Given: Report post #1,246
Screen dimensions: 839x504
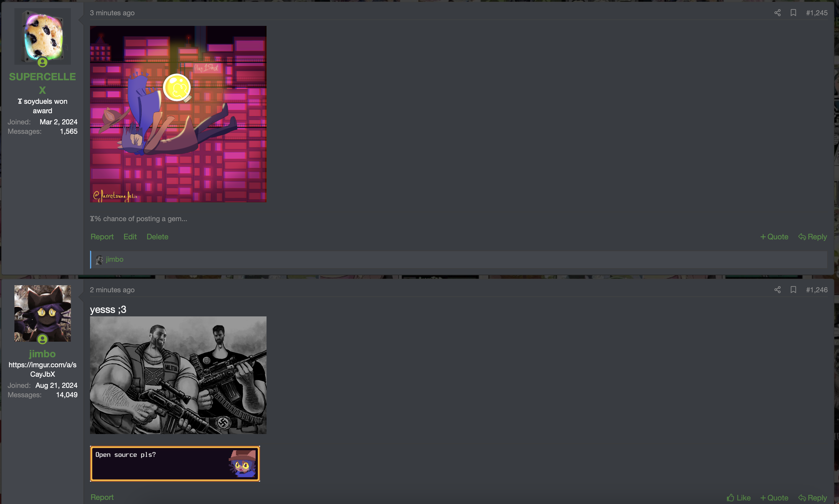Looking at the screenshot, I should 102,497.
